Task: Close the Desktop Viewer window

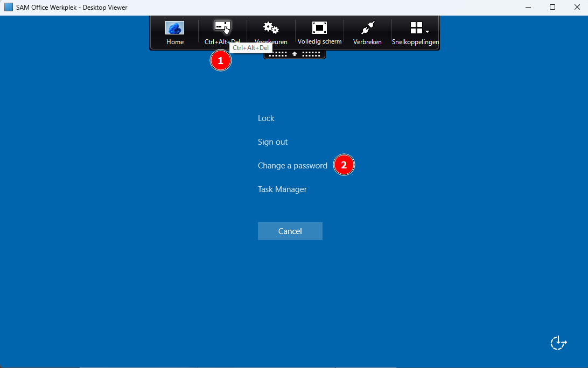Action: (x=577, y=7)
